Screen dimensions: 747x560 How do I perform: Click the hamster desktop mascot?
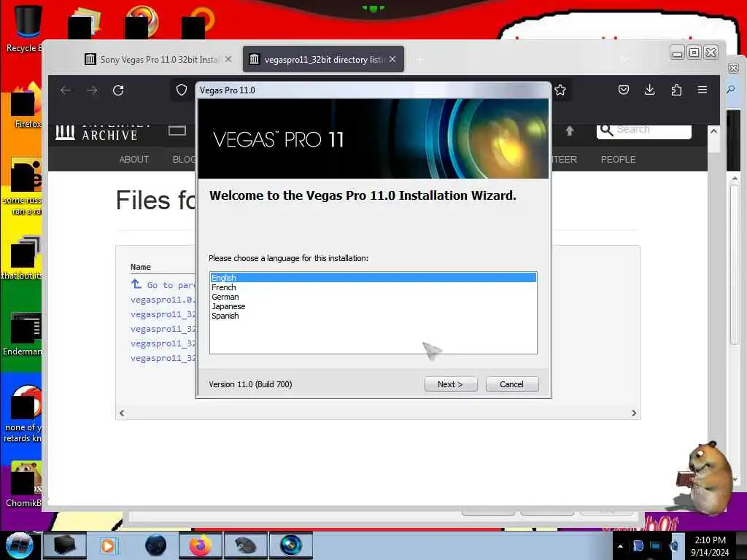(x=704, y=478)
